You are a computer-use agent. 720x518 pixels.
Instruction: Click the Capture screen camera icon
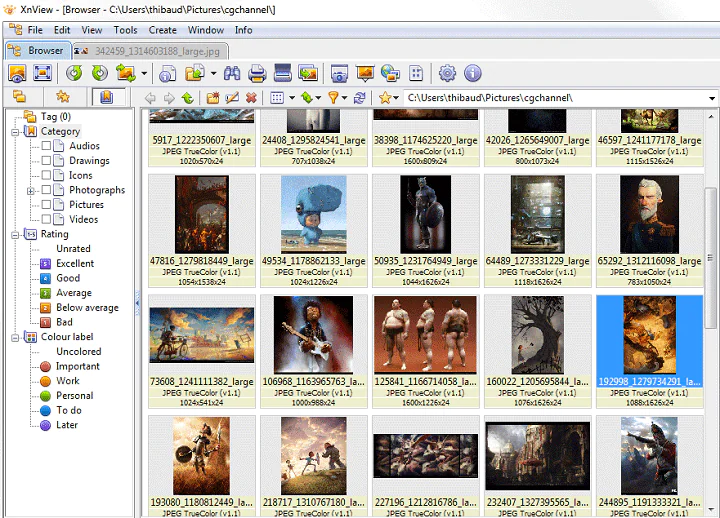339,73
